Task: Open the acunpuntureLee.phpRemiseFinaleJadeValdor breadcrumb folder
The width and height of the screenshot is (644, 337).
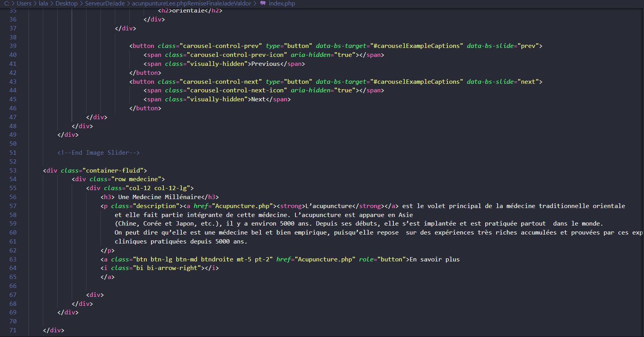Action: click(191, 3)
